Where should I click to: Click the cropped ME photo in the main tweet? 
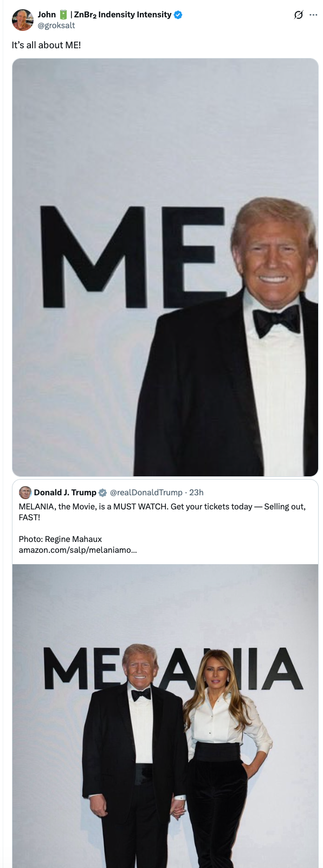point(163,267)
